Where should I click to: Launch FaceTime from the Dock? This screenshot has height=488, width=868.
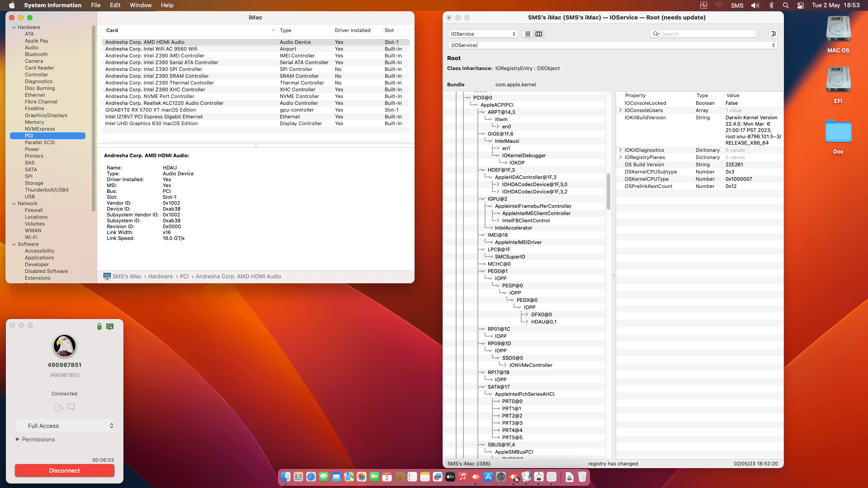click(x=374, y=477)
